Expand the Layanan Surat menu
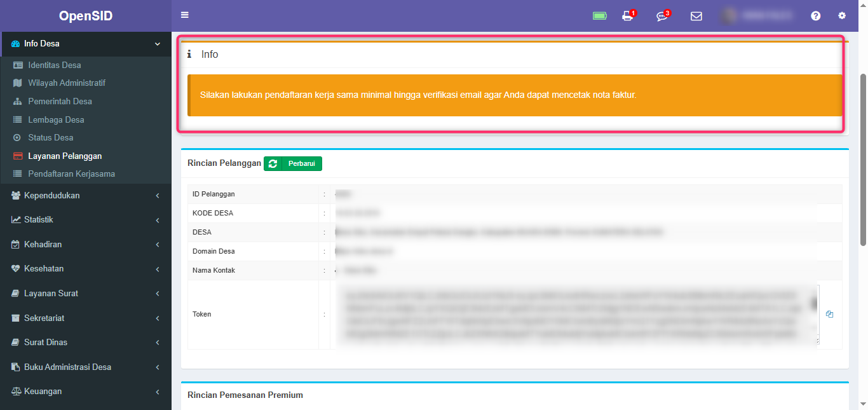Screen dimensions: 868x410 point(86,294)
